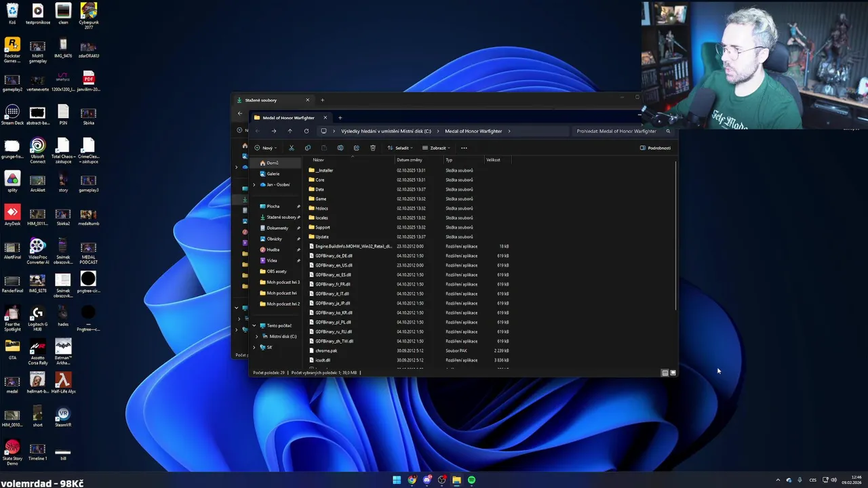Select the Rockstar Games desktop icon
This screenshot has width=868, height=488.
[x=12, y=50]
